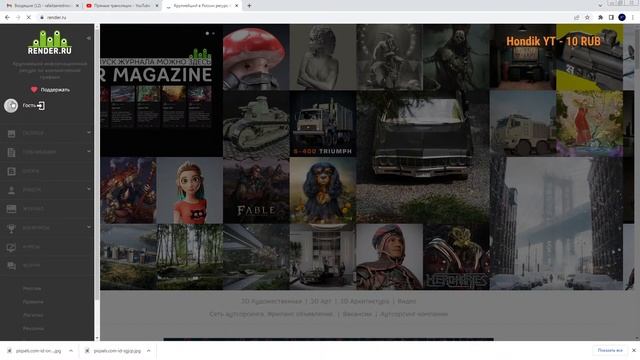Click the Гость guest login link
Screen dimensions: 640x360
(29, 106)
